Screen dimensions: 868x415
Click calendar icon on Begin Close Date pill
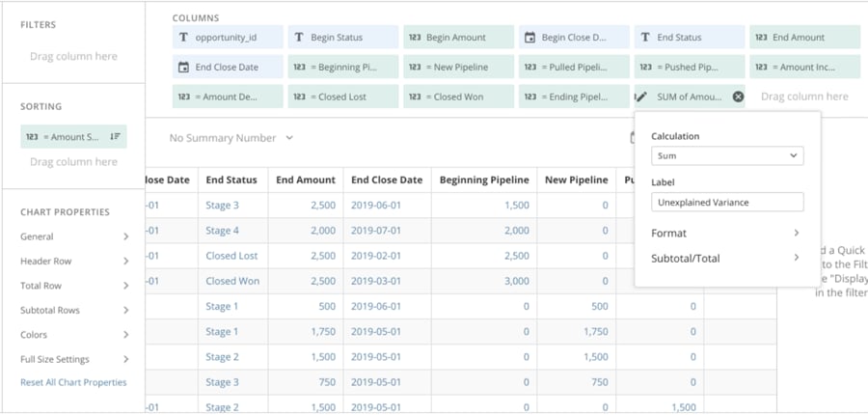click(529, 37)
